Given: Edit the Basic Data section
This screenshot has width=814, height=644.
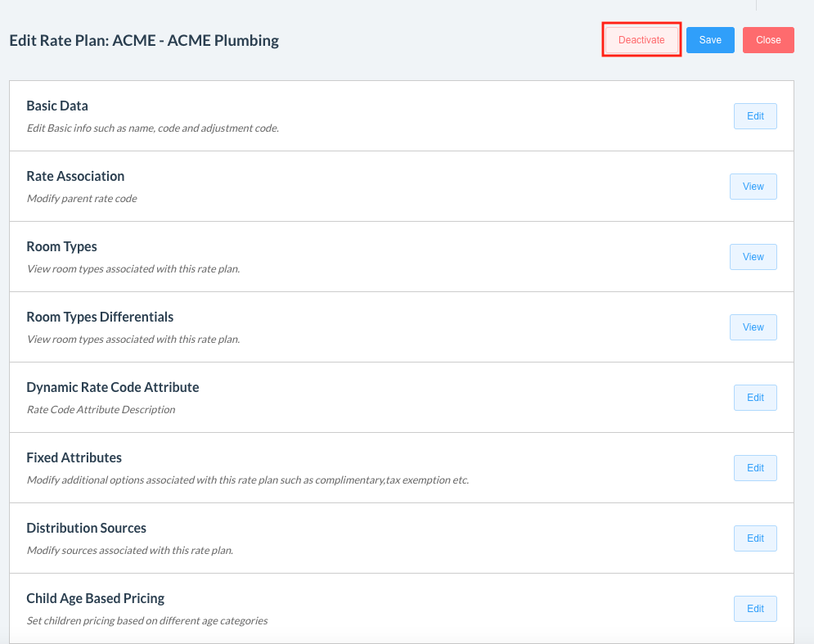Looking at the screenshot, I should point(754,116).
